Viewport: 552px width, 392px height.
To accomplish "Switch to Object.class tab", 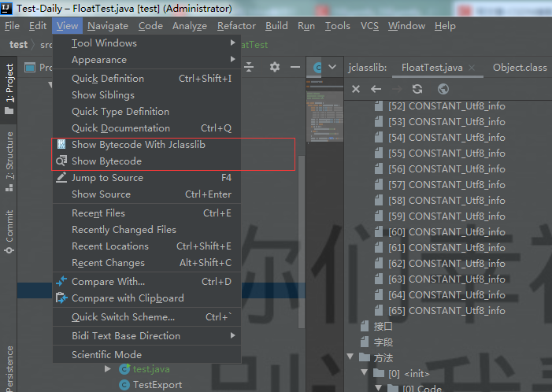I will (x=520, y=68).
